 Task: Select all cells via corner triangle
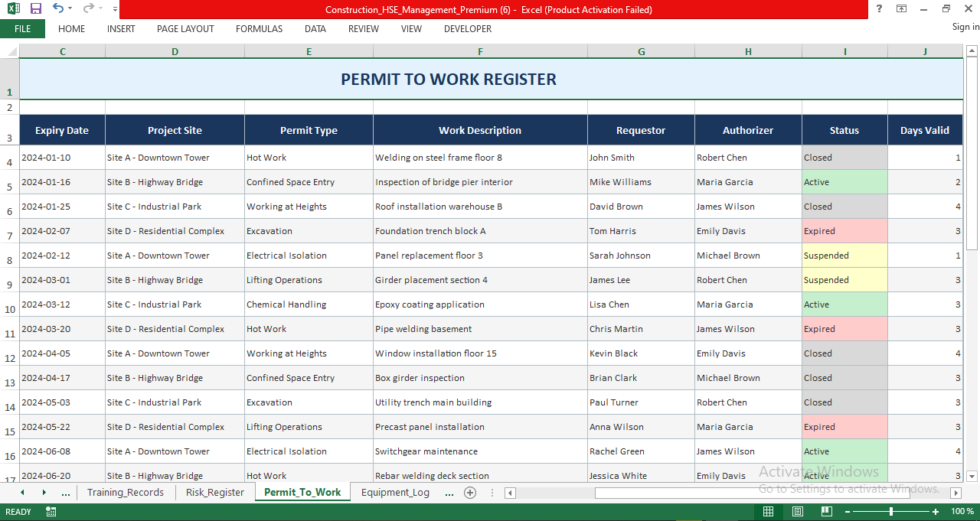(10, 52)
